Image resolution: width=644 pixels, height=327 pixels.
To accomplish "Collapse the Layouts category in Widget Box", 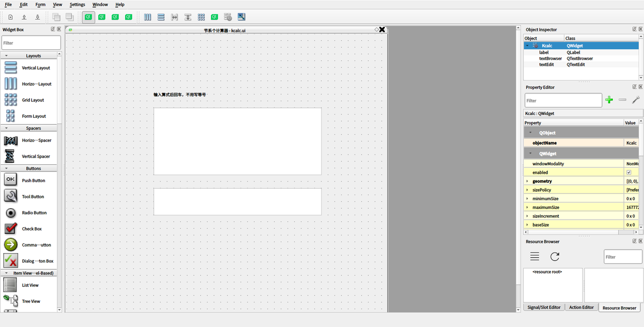I will tap(6, 56).
